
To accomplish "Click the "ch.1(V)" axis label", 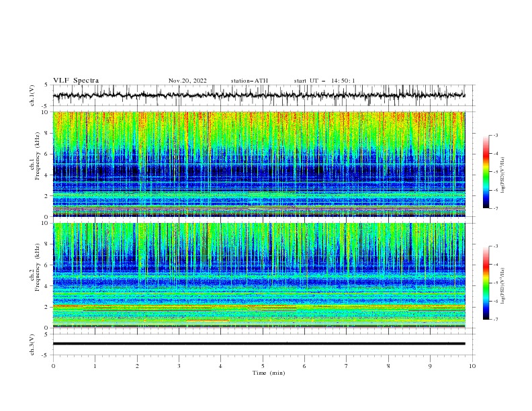I will 32,95.
